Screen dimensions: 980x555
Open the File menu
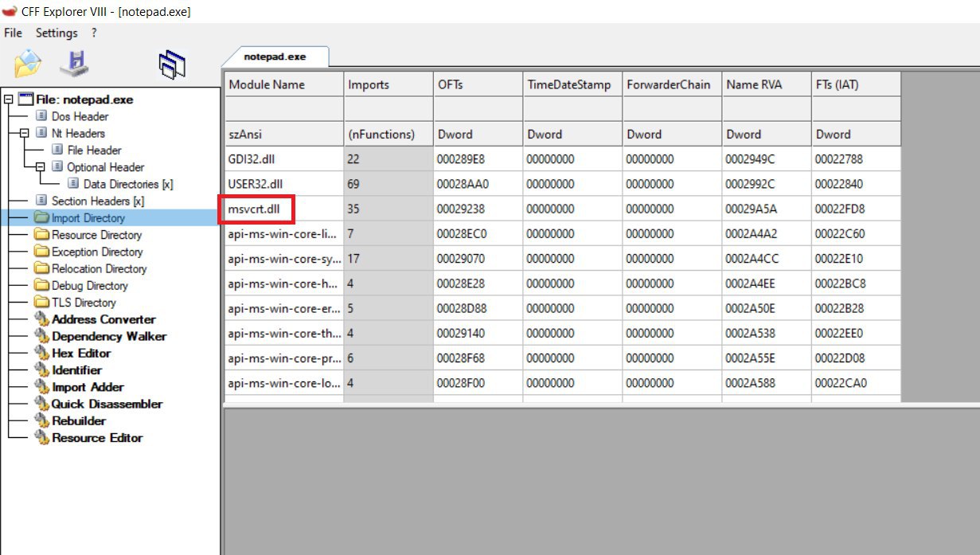[14, 33]
